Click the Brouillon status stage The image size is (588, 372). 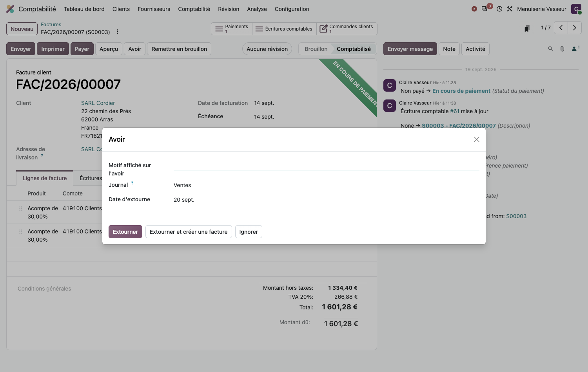(316, 49)
